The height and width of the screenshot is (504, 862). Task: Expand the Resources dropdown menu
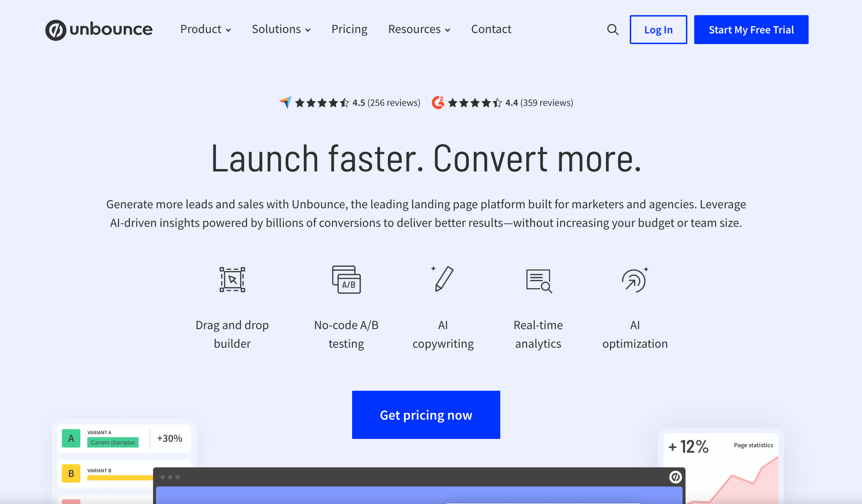[418, 29]
